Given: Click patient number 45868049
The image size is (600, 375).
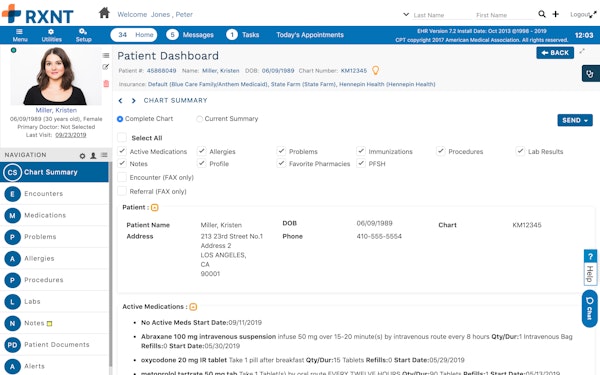Looking at the screenshot, I should point(161,71).
